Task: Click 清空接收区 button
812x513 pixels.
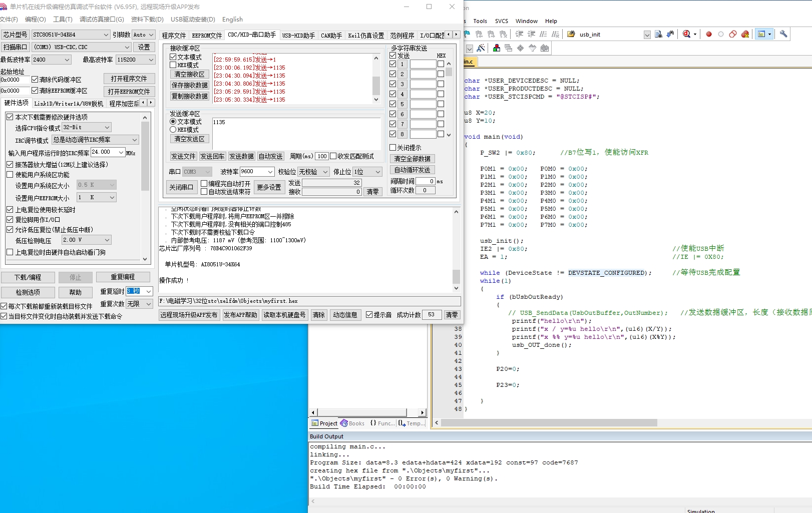Action: 189,74
